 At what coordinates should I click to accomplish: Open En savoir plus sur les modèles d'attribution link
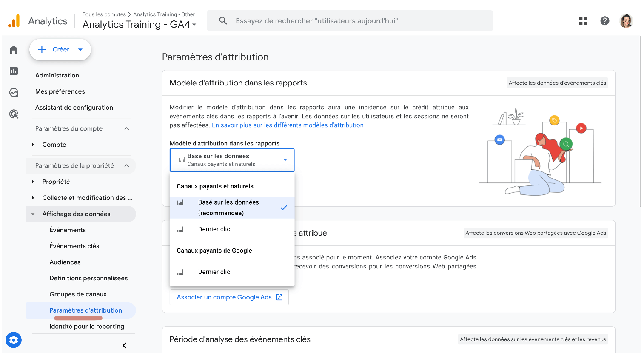pos(288,125)
